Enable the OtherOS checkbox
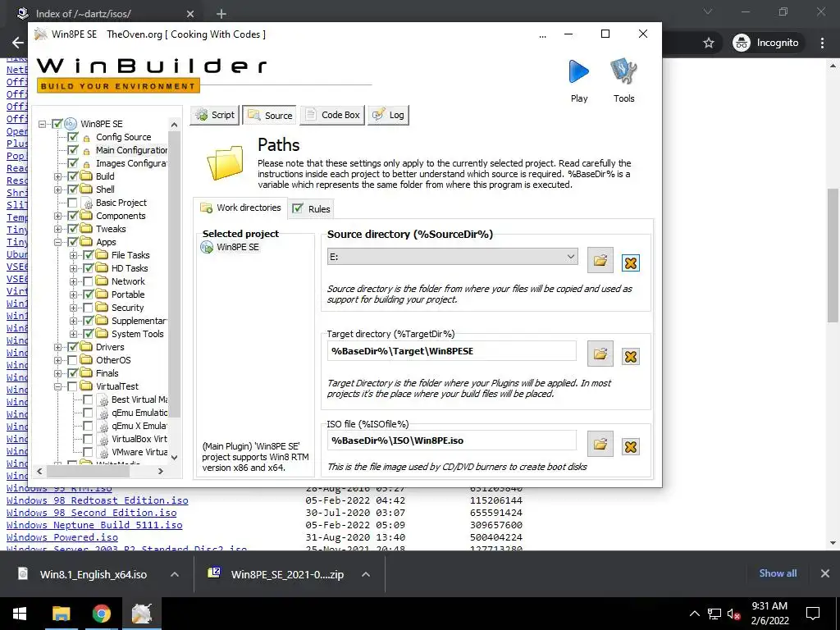This screenshot has width=840, height=630. (72, 360)
